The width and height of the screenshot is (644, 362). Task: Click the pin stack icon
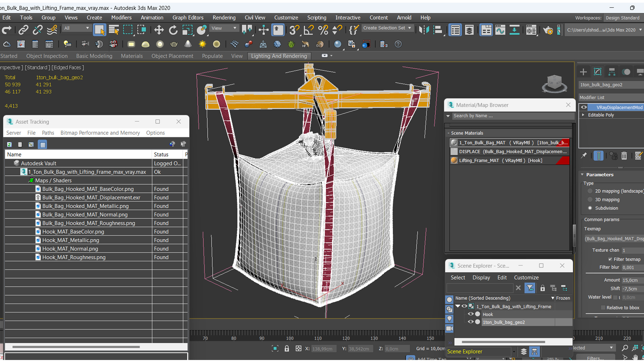[584, 156]
